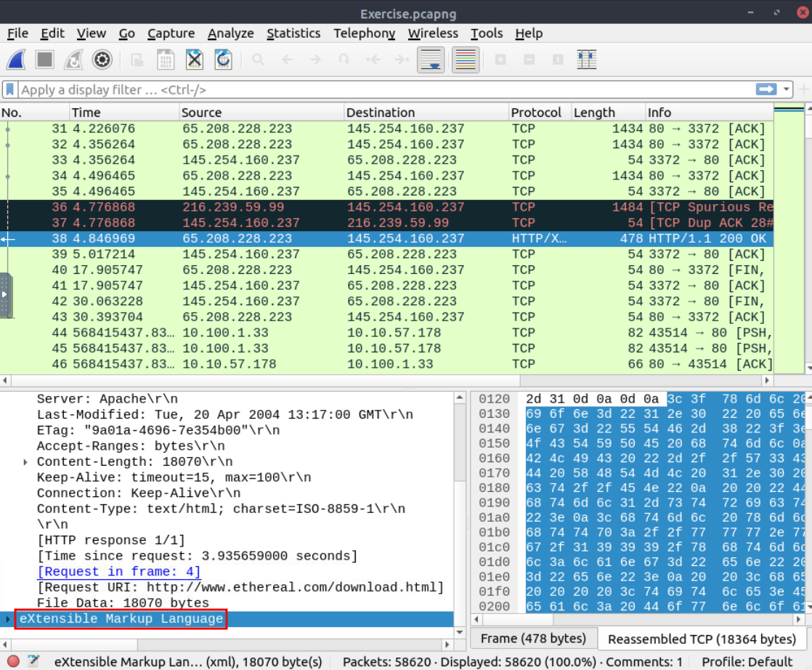Reload the capture file from the toolbar
812x670 pixels.
[223, 60]
